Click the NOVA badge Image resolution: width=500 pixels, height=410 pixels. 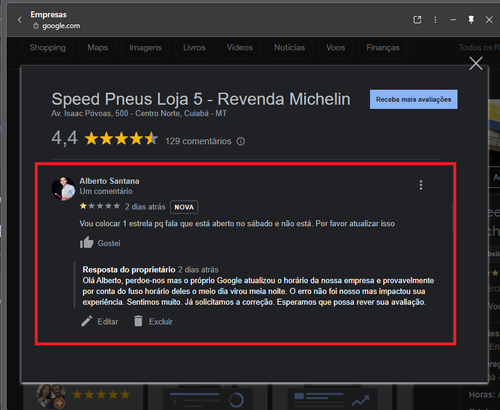coord(184,207)
